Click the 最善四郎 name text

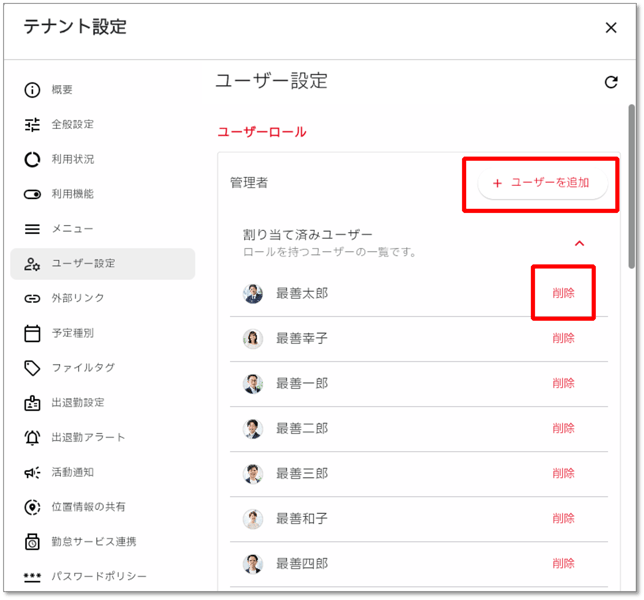(x=302, y=563)
